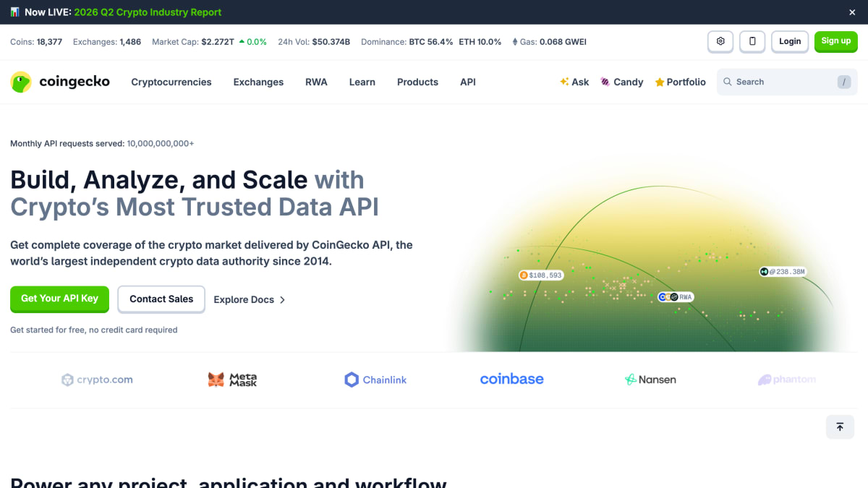Click the CoinGecko gecko logo
The height and width of the screenshot is (488, 868).
pyautogui.click(x=21, y=82)
